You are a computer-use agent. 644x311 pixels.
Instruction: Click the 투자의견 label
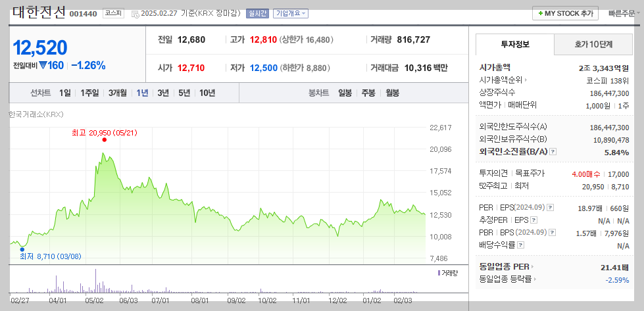[x=493, y=174]
